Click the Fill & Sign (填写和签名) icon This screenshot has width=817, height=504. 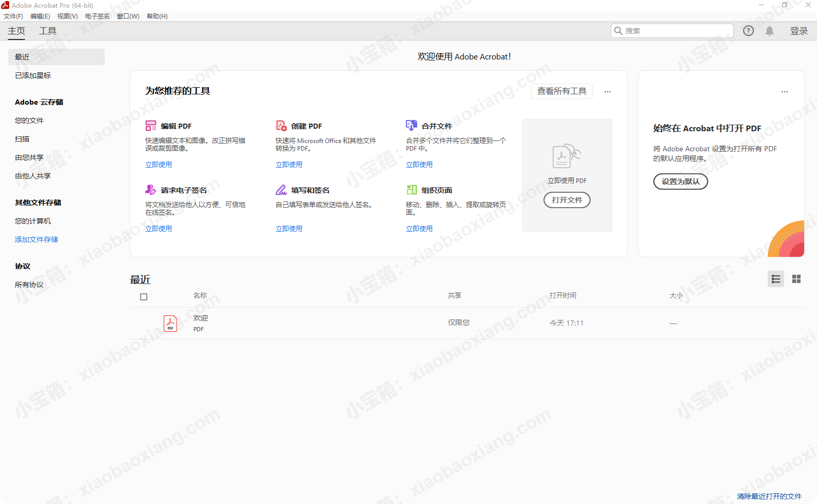[x=281, y=190]
